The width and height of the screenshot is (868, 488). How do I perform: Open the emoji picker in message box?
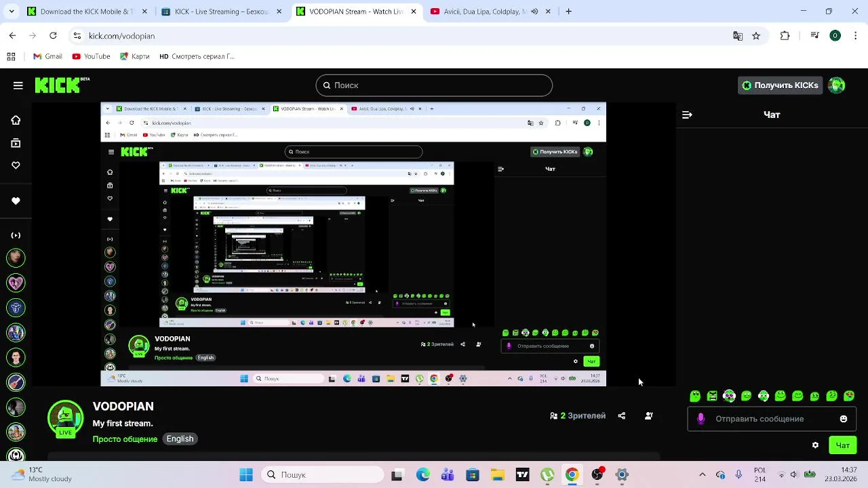(x=844, y=419)
